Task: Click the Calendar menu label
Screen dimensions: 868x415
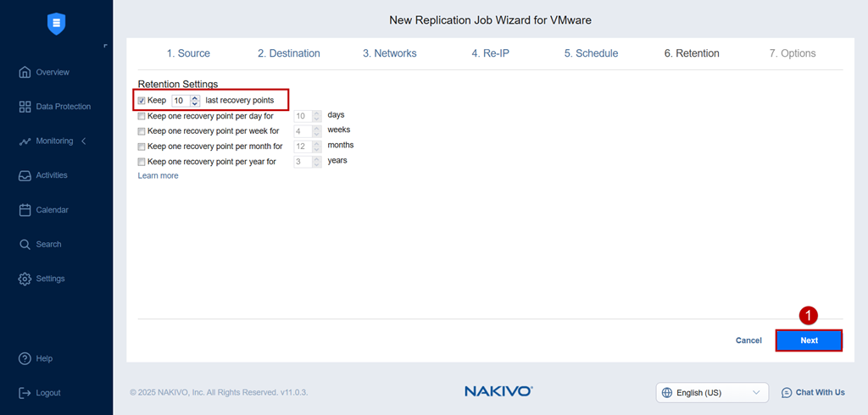Action: (x=52, y=210)
